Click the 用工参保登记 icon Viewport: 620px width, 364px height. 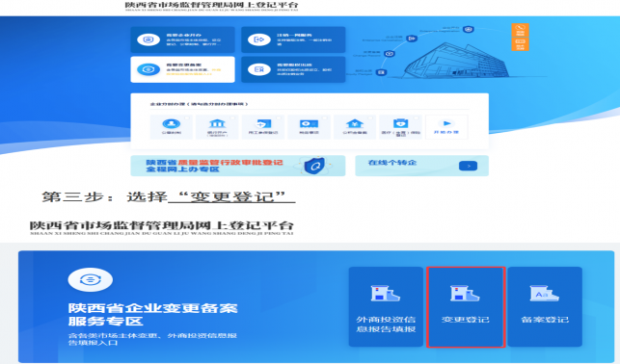(x=263, y=124)
